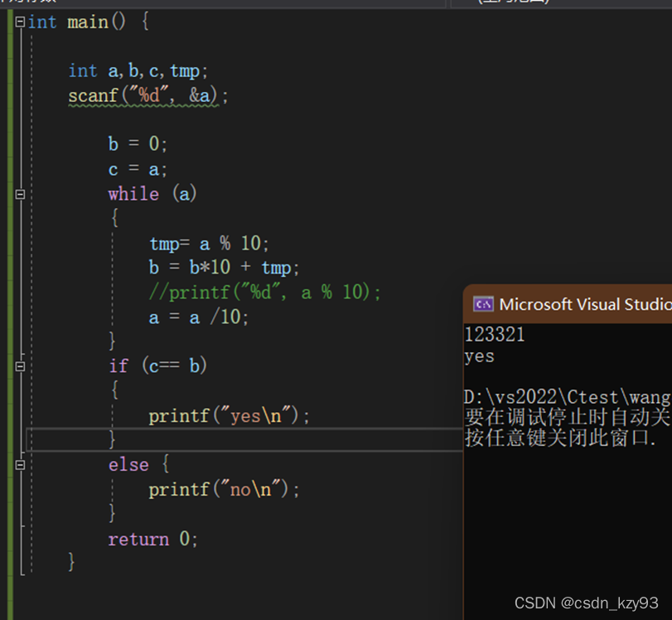Click the 'main' function name

click(88, 22)
